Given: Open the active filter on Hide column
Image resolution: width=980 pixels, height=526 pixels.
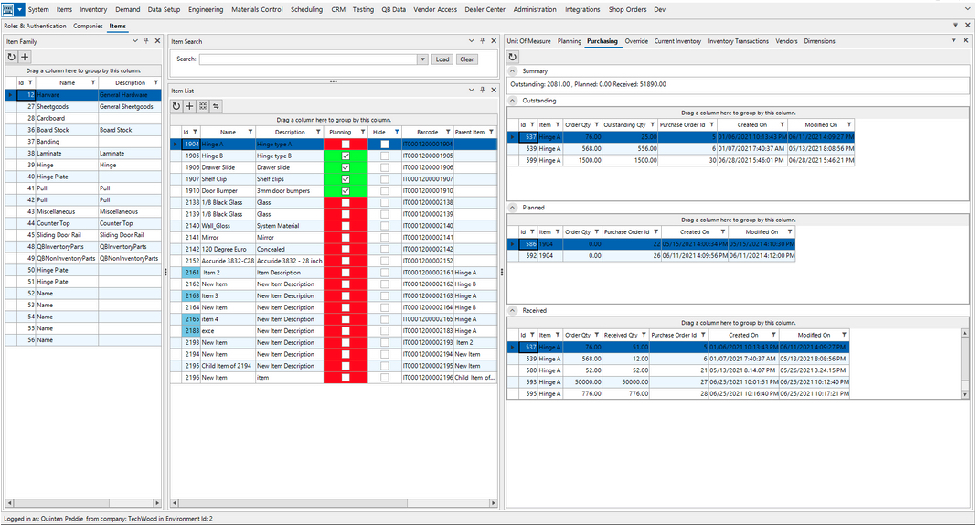Looking at the screenshot, I should click(397, 132).
